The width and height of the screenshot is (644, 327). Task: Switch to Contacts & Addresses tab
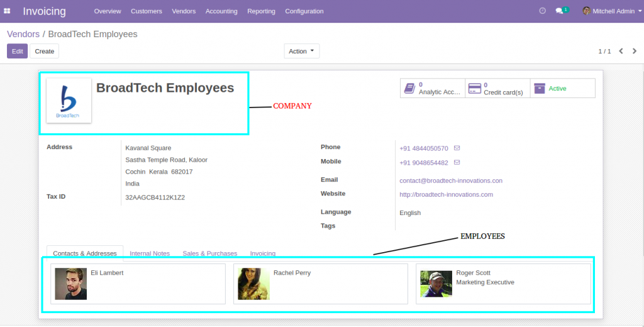(85, 253)
